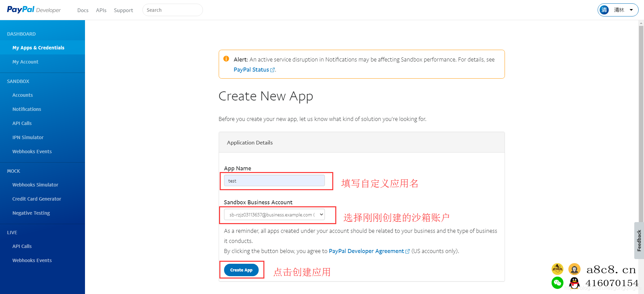Screen dimensions: 644x294
Task: Focus the Search field in header
Action: (x=173, y=10)
